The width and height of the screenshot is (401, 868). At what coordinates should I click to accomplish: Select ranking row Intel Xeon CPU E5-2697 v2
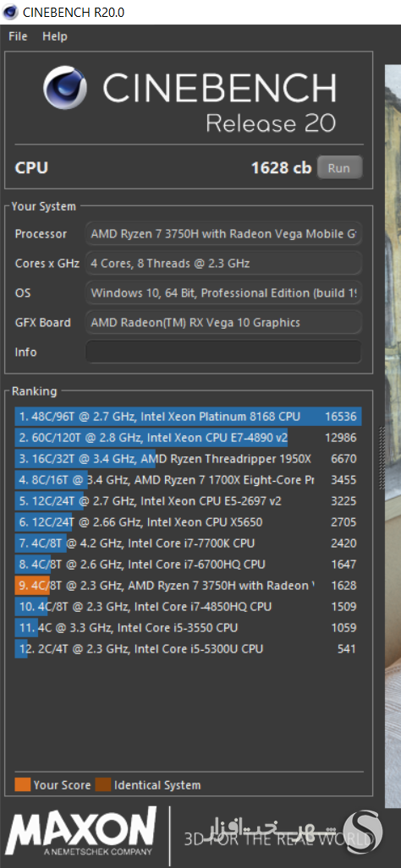pyautogui.click(x=189, y=501)
